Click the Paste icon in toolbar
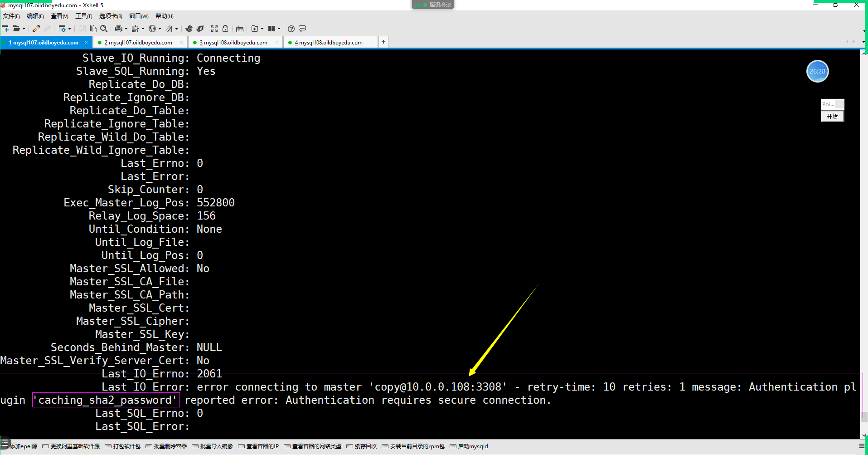 (x=93, y=29)
